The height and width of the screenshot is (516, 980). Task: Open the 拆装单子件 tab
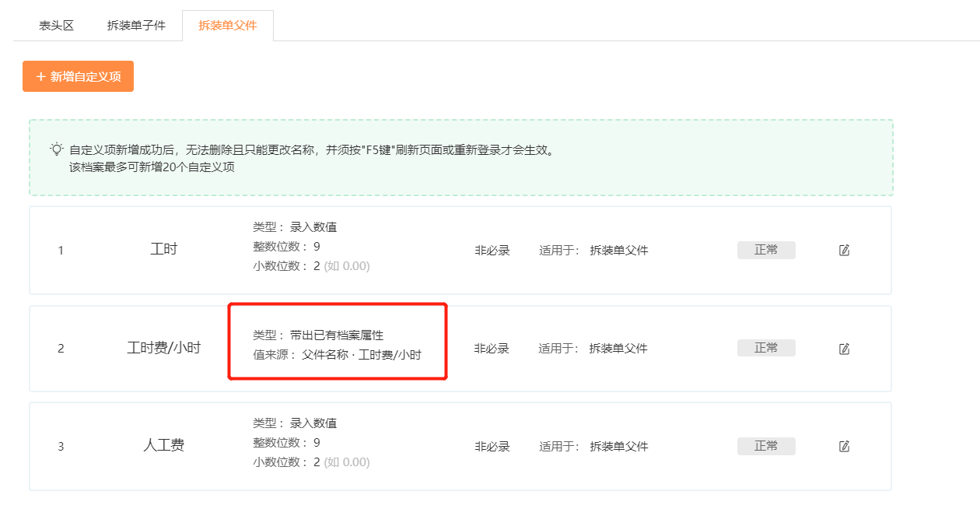136,26
